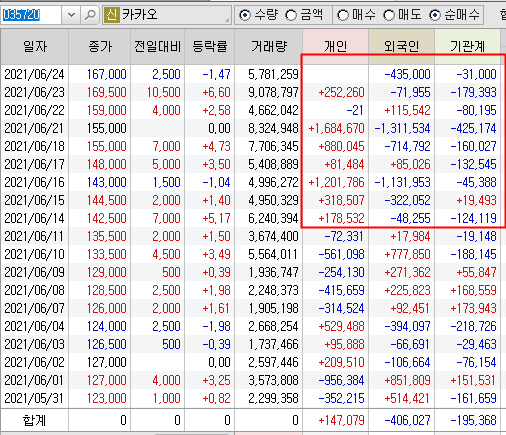506x435 pixels.
Task: Select the date cell 2021/06/22
Action: [x=34, y=110]
